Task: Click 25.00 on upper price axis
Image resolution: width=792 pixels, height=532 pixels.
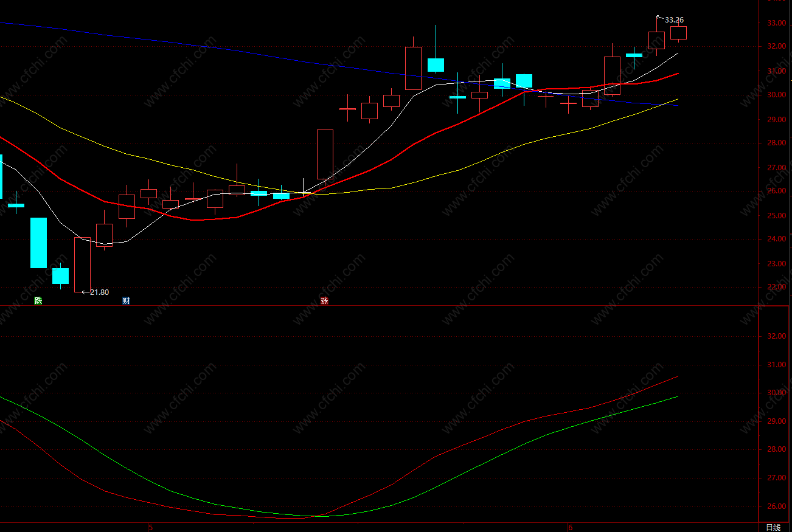Action: 776,216
